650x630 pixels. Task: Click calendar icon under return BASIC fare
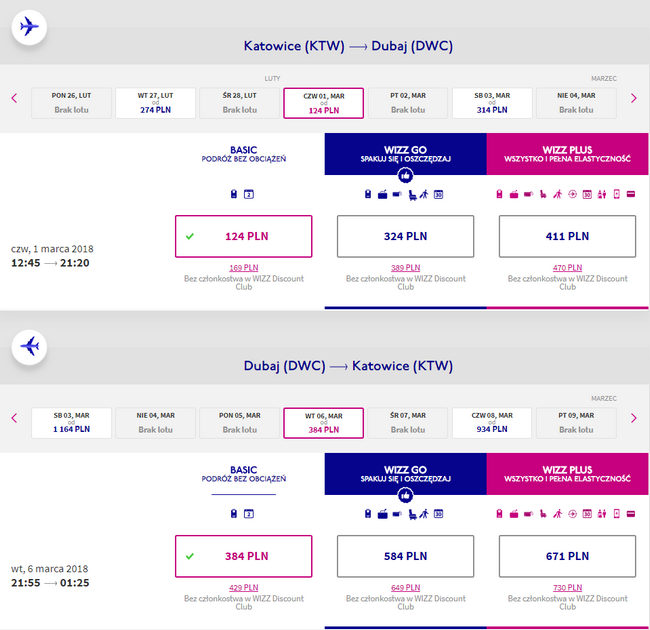(249, 514)
